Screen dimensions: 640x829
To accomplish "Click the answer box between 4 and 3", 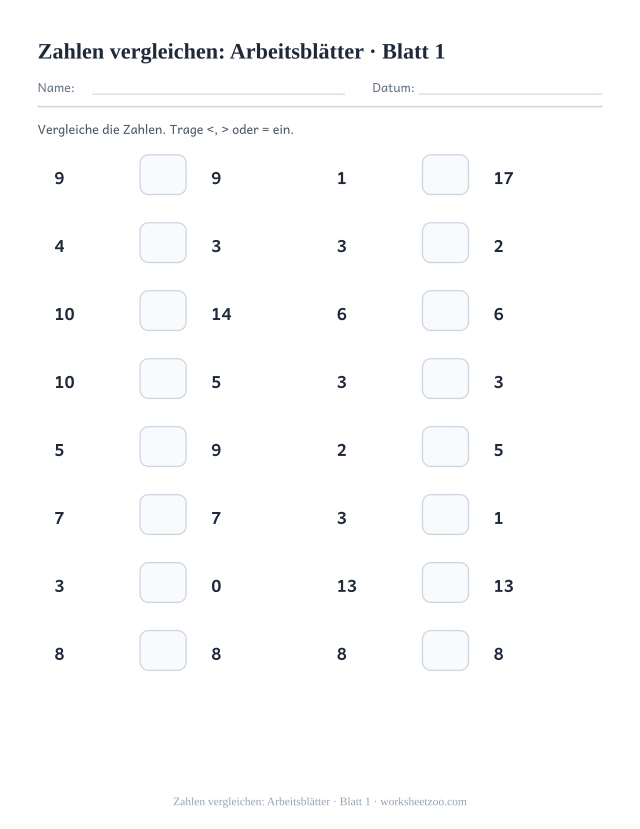I will 163,243.
